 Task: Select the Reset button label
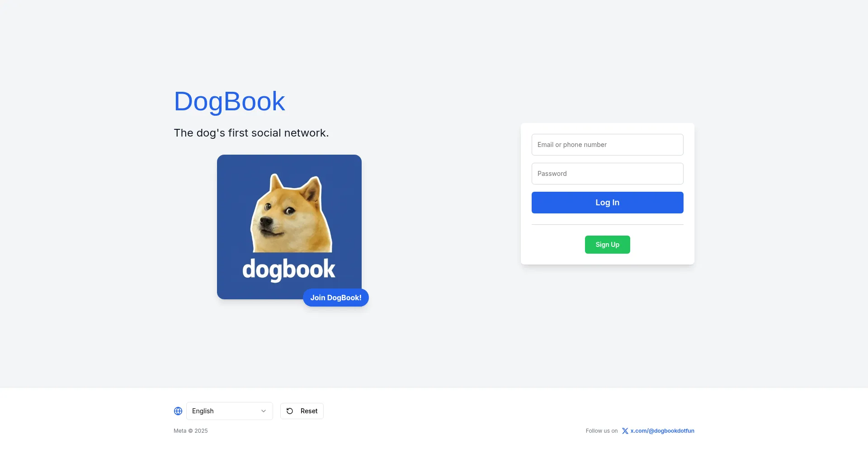coord(309,411)
